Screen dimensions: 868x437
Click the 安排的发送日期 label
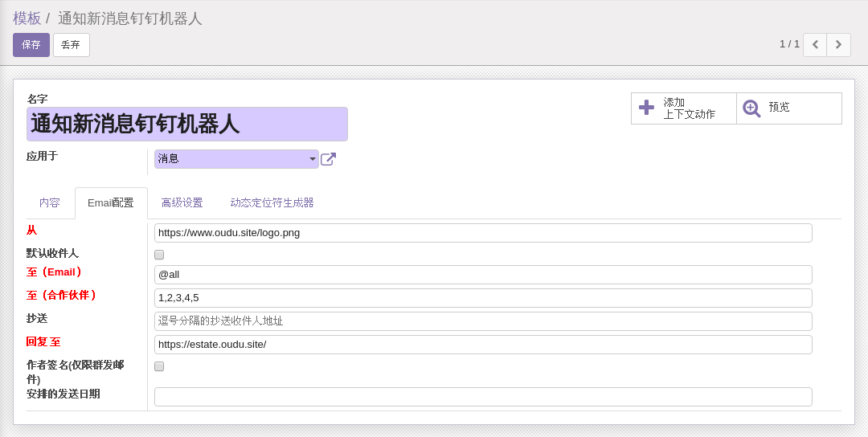coord(63,394)
